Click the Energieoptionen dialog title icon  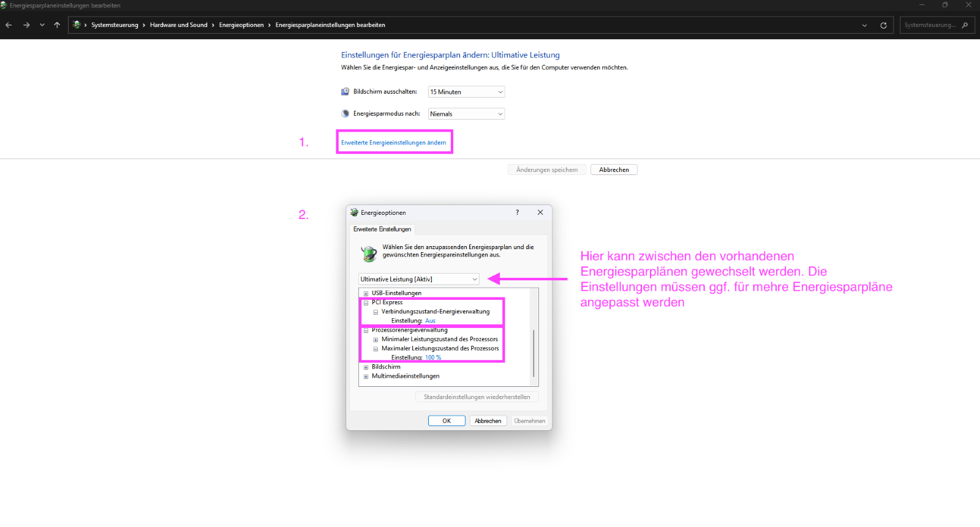(x=354, y=212)
